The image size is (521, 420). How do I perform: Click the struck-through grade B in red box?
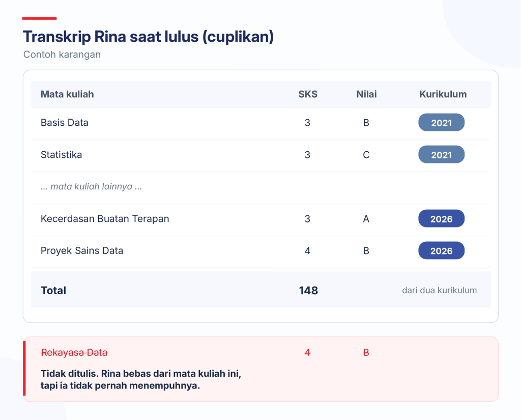click(366, 352)
